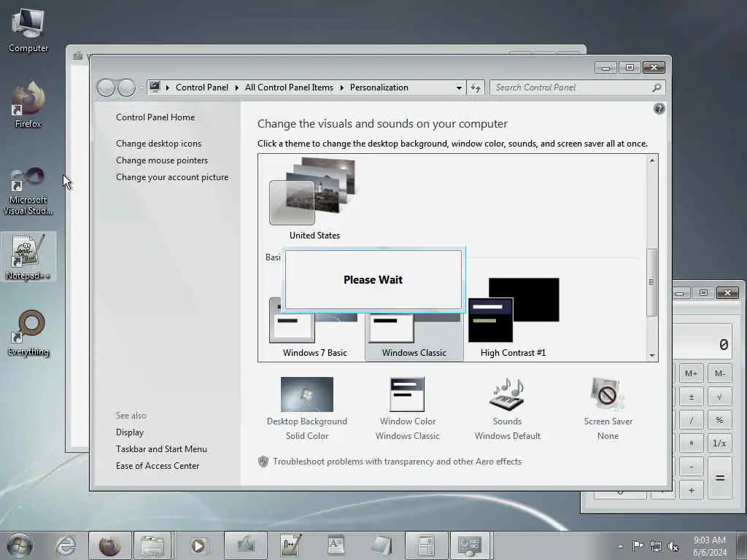Click the M- button in Calculator

coord(719,373)
